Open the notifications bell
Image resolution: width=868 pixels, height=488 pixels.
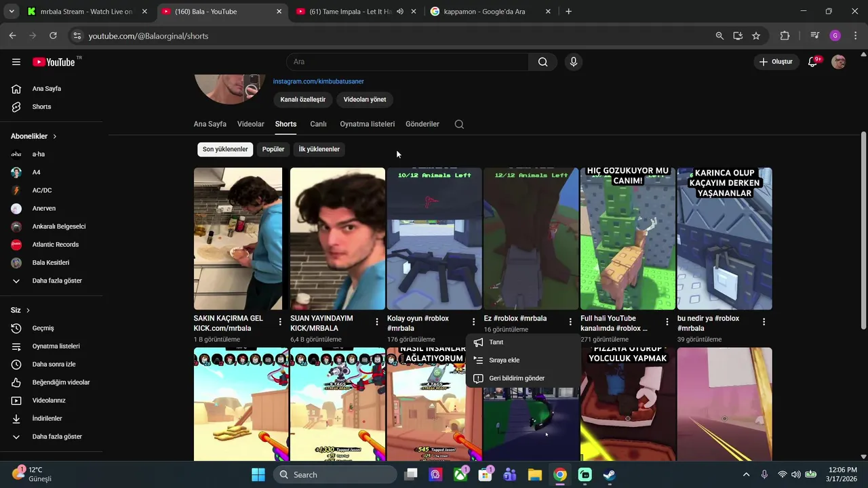tap(812, 62)
